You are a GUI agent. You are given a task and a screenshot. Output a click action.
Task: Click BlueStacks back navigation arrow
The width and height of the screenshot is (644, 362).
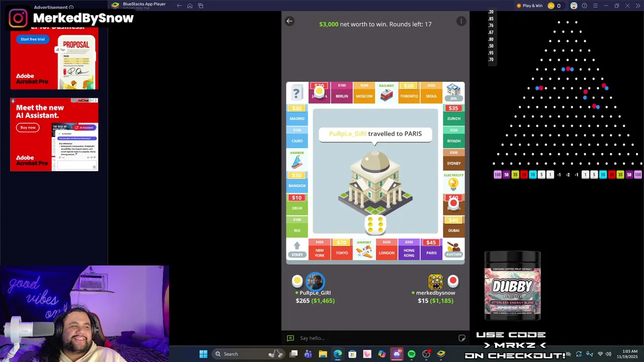click(x=179, y=6)
